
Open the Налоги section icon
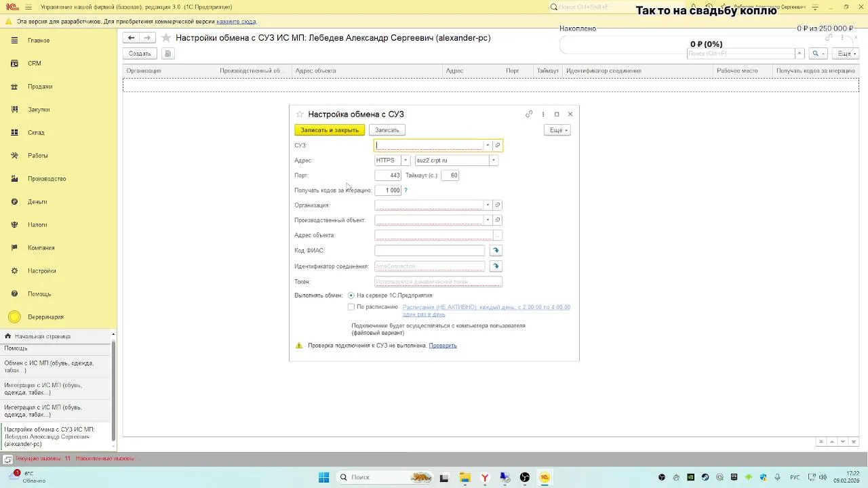coord(14,225)
